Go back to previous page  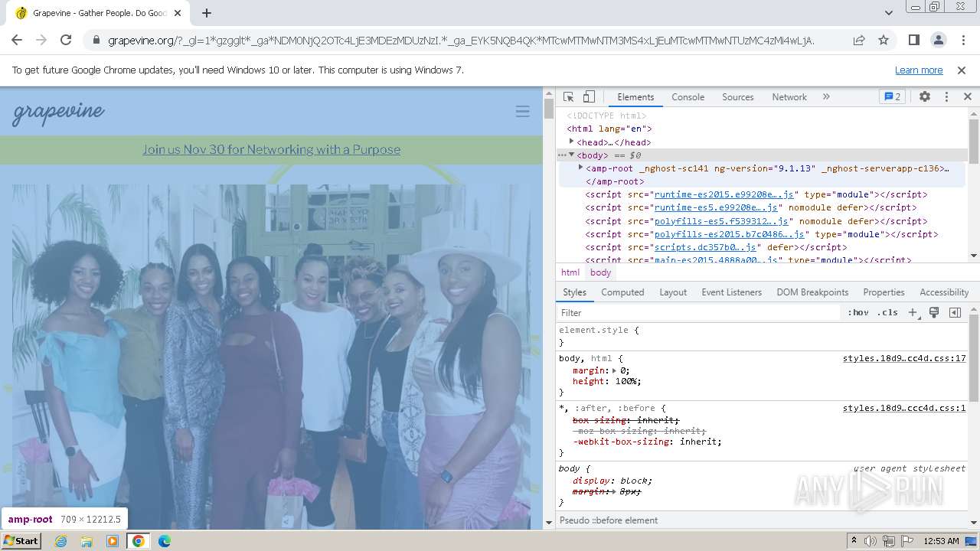coord(17,40)
